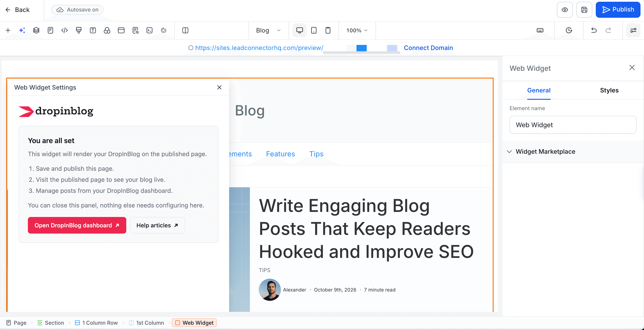Switch to mobile view
Image resolution: width=644 pixels, height=330 pixels.
click(x=328, y=30)
